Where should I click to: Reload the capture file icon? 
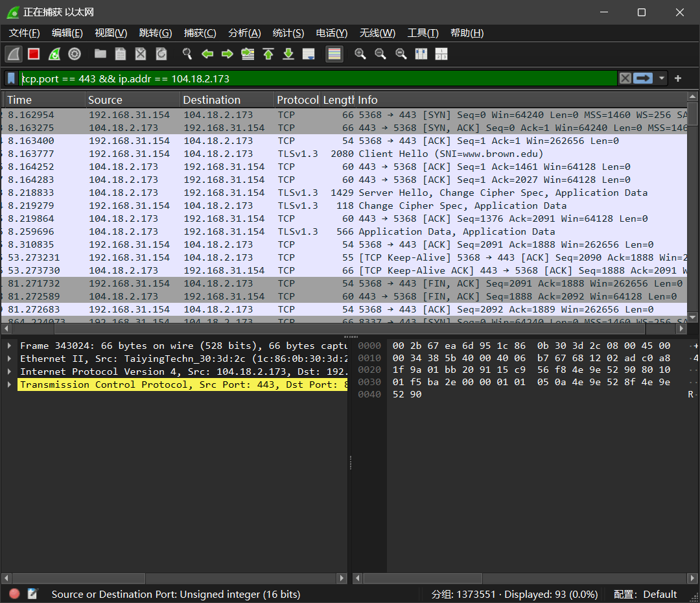[x=161, y=54]
